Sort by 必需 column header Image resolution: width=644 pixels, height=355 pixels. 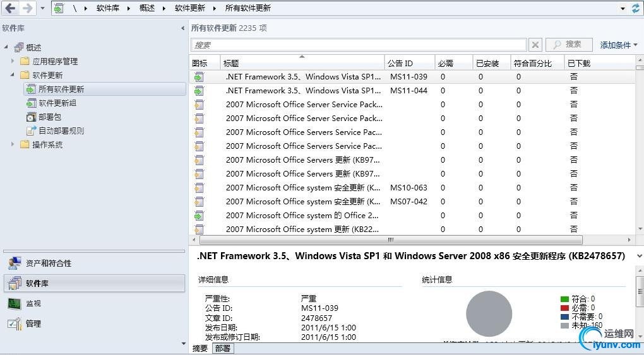pyautogui.click(x=453, y=63)
